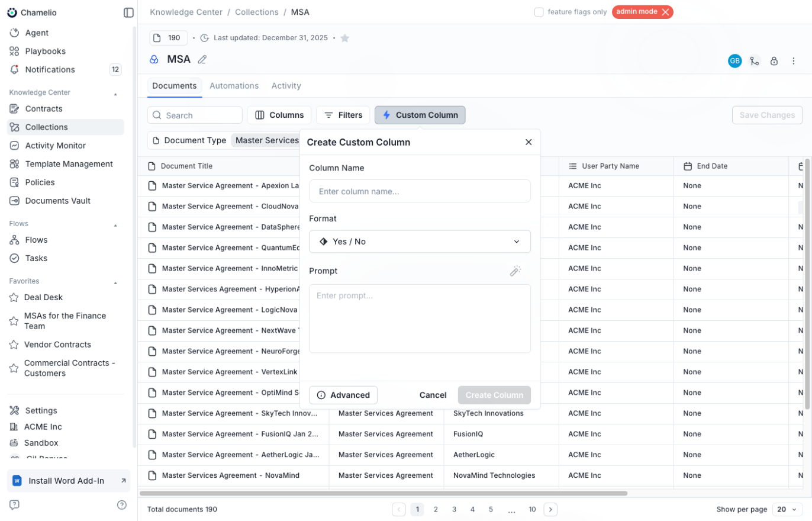Edit the MSA title with the pencil icon
The height and width of the screenshot is (521, 812).
202,59
